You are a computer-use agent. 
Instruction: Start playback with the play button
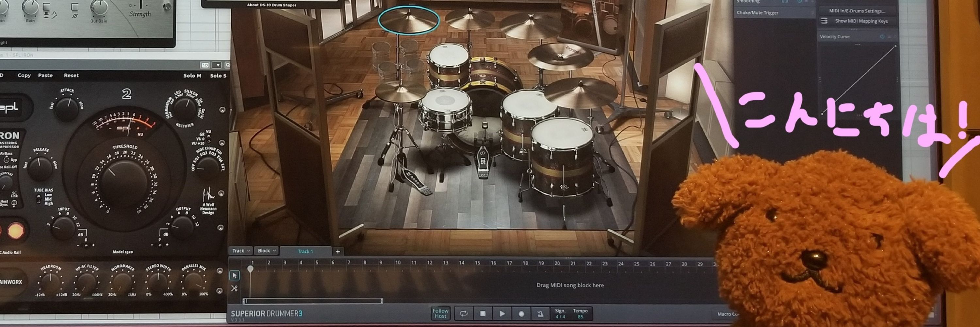click(x=502, y=314)
